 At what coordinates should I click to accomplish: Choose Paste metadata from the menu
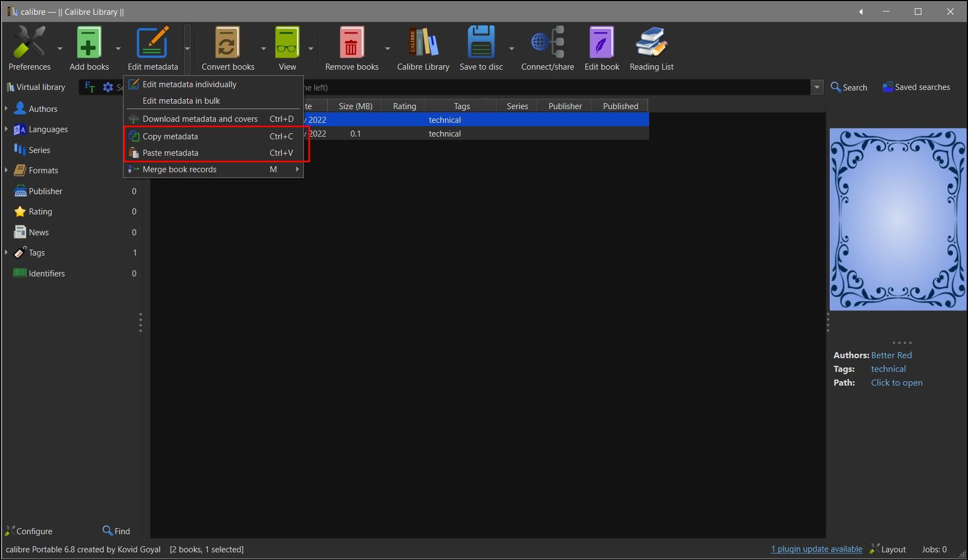(214, 153)
